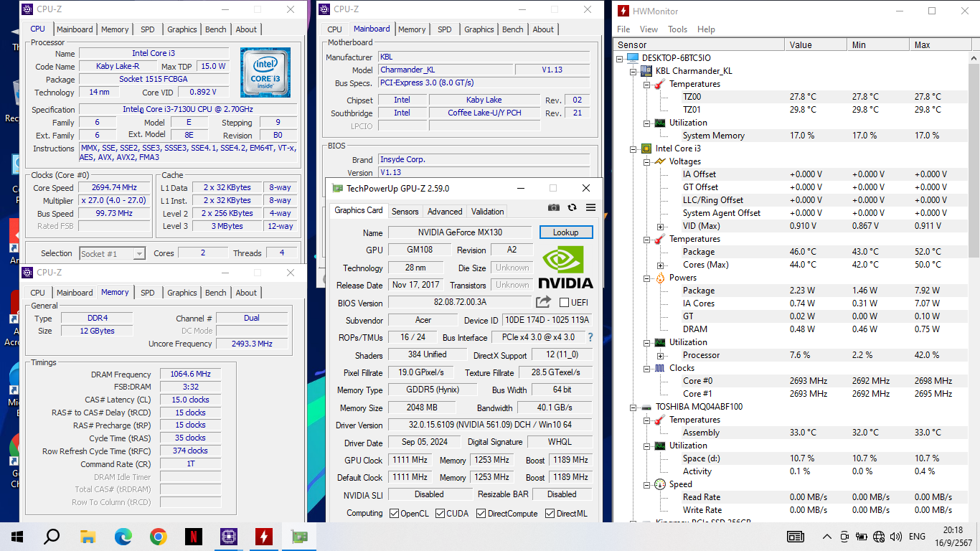
Task: Show hidden system tray icons
Action: (827, 537)
